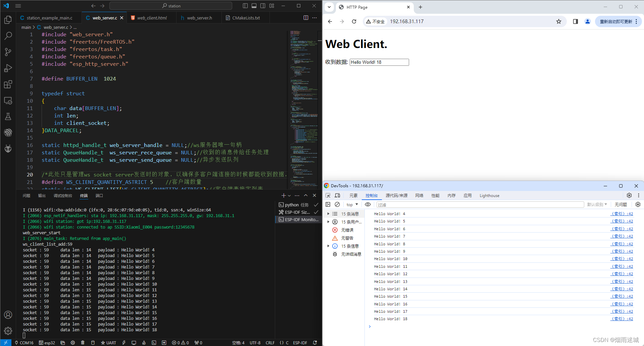Viewport: 644px width, 346px height.
Task: Open Remote Explorer in activity bar
Action: (8, 100)
